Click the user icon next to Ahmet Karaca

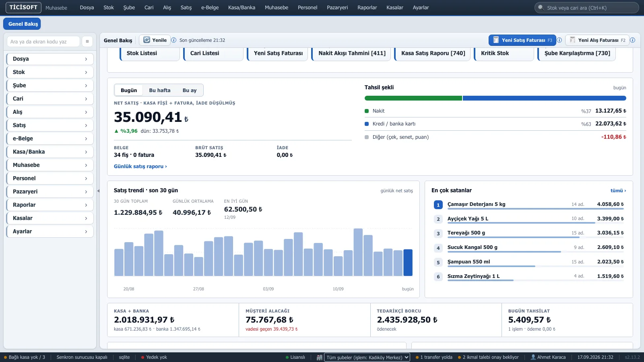tap(533, 357)
